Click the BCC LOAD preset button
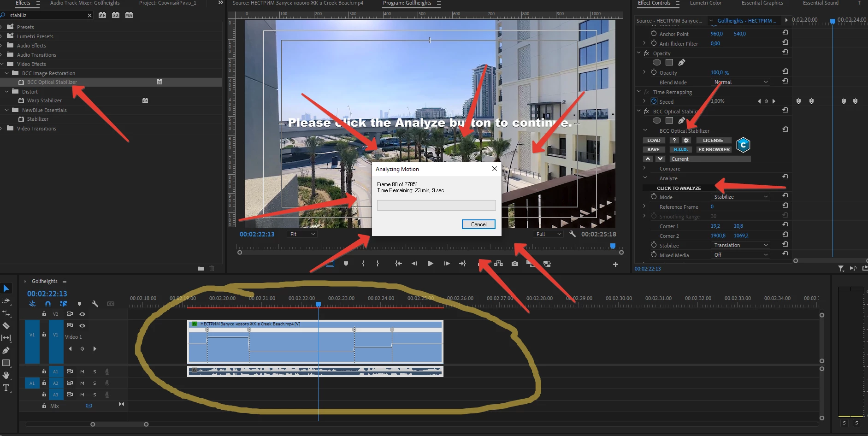The width and height of the screenshot is (868, 436). [x=654, y=140]
